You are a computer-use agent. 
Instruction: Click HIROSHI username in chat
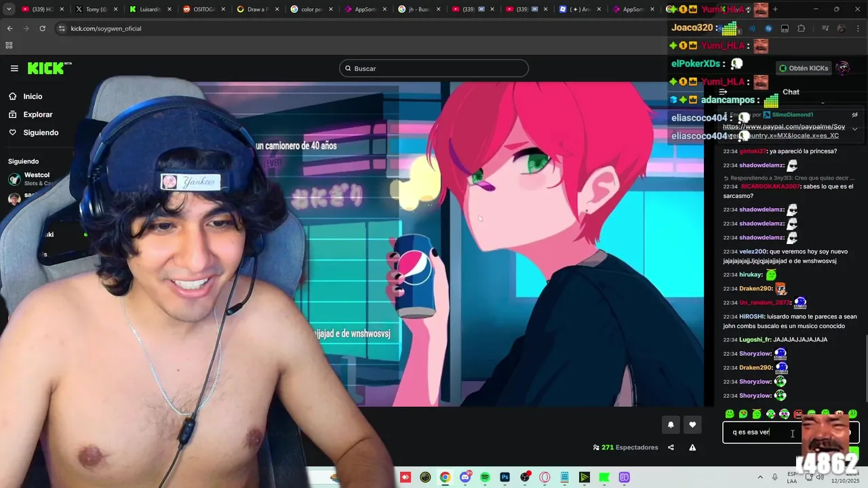751,317
